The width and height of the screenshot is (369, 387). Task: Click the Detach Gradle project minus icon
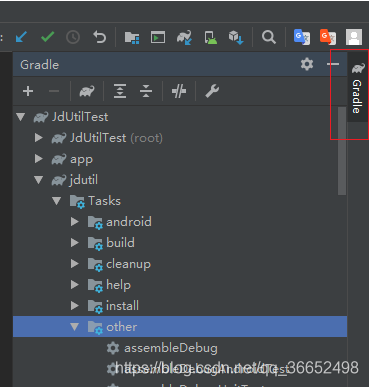tap(54, 91)
